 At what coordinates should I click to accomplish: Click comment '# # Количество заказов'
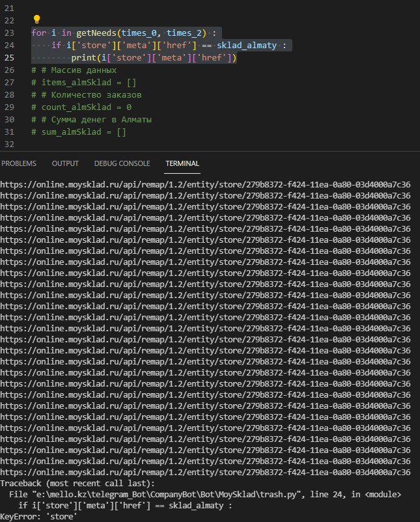click(x=86, y=95)
